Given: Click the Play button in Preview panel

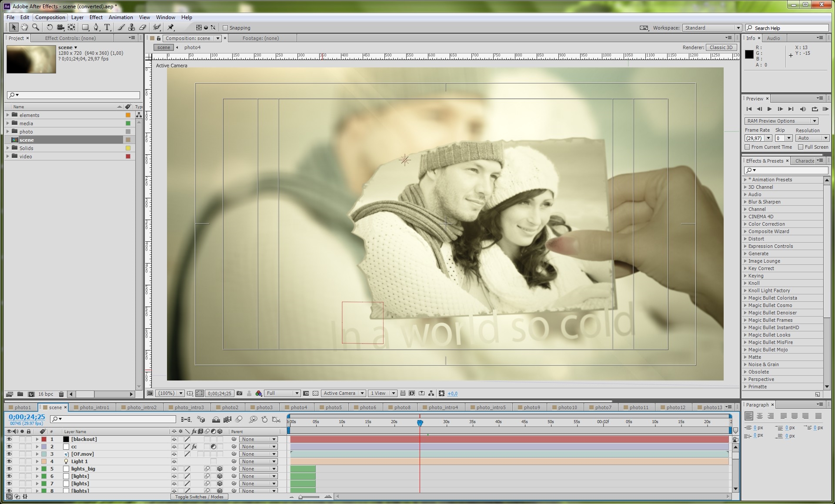Looking at the screenshot, I should [770, 109].
